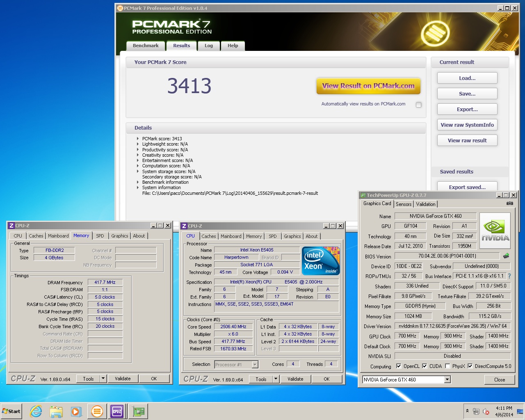Show hidden tray icons arrow
525x420 pixels.
pyautogui.click(x=467, y=411)
